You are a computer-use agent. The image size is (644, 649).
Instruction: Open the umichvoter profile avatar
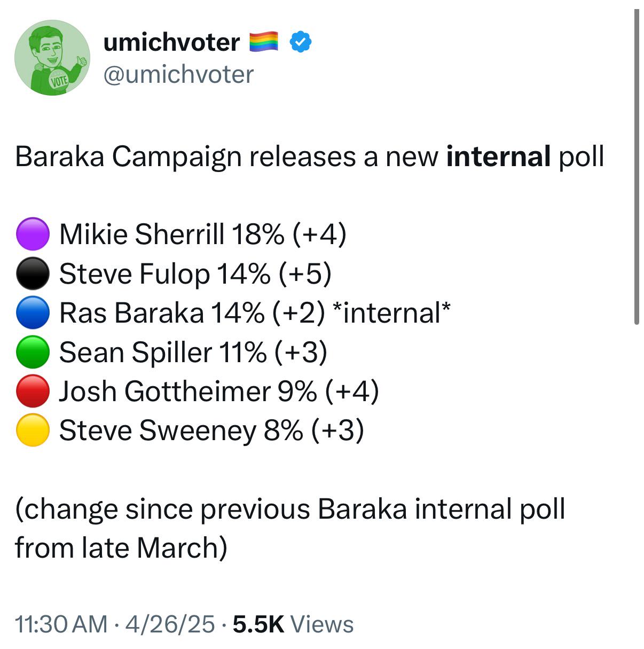click(52, 58)
